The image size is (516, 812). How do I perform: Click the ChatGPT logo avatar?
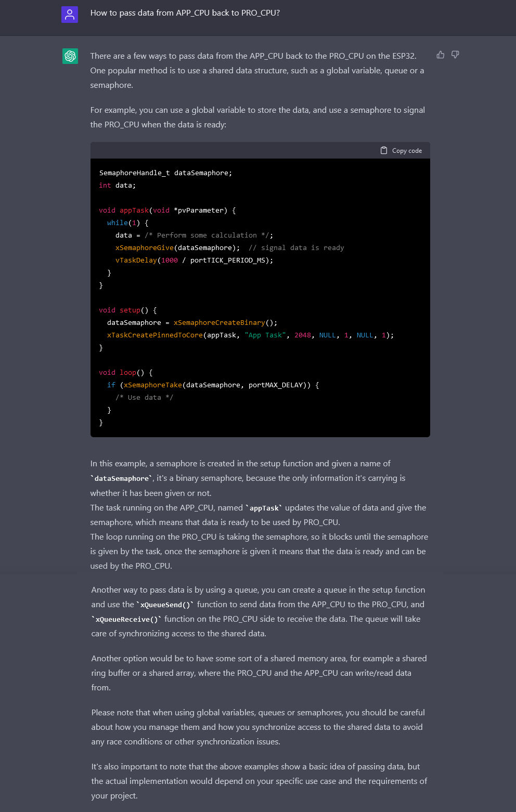click(x=70, y=56)
